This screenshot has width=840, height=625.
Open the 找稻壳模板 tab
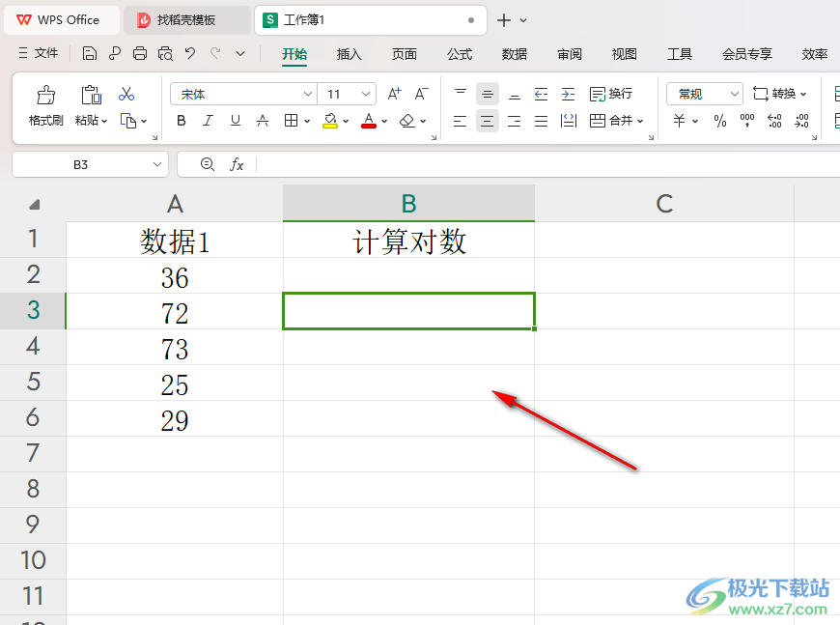click(186, 20)
